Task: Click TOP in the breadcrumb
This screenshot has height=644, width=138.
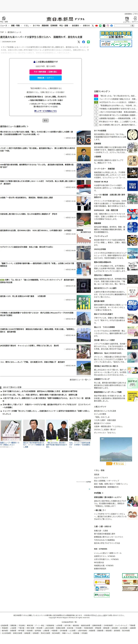Action: click(2, 32)
